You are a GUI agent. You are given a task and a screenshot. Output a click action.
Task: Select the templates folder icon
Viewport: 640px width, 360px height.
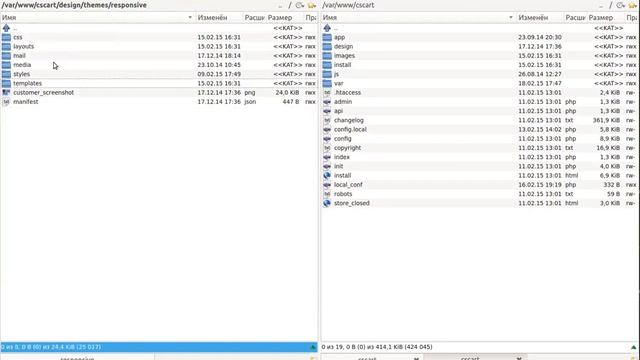pos(6,83)
